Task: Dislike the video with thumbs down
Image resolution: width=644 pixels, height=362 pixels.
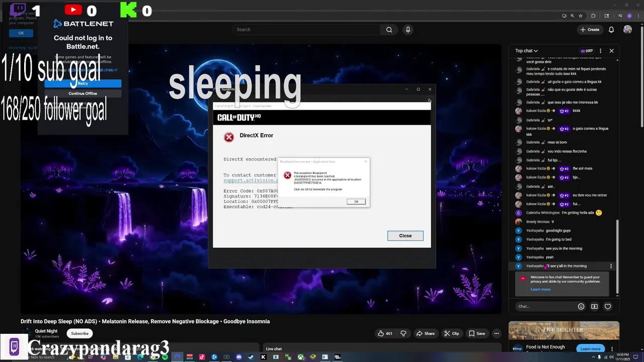Action: tap(403, 333)
